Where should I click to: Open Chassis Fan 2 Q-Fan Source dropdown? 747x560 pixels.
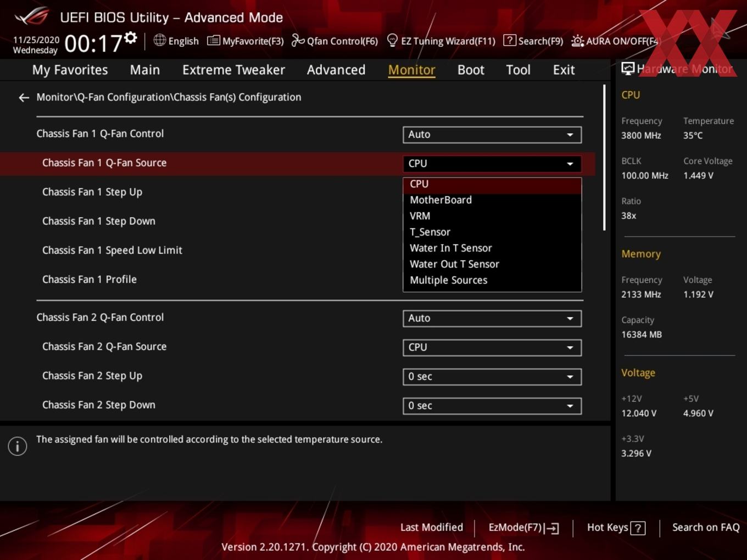click(492, 348)
